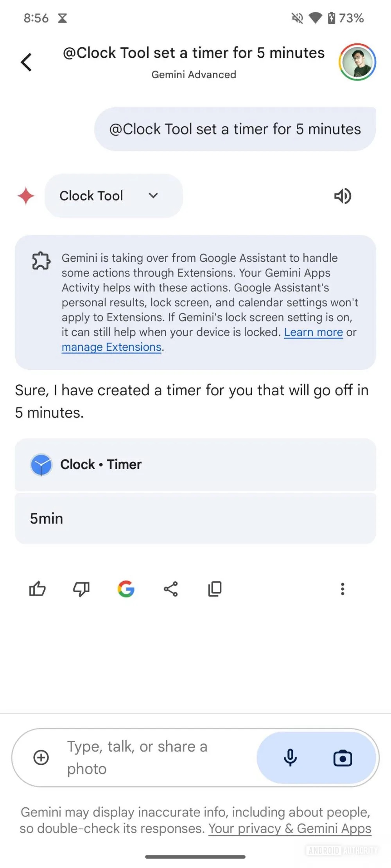Focus the Type, talk, or share field
Image resolution: width=391 pixels, height=868 pixels.
tap(156, 757)
